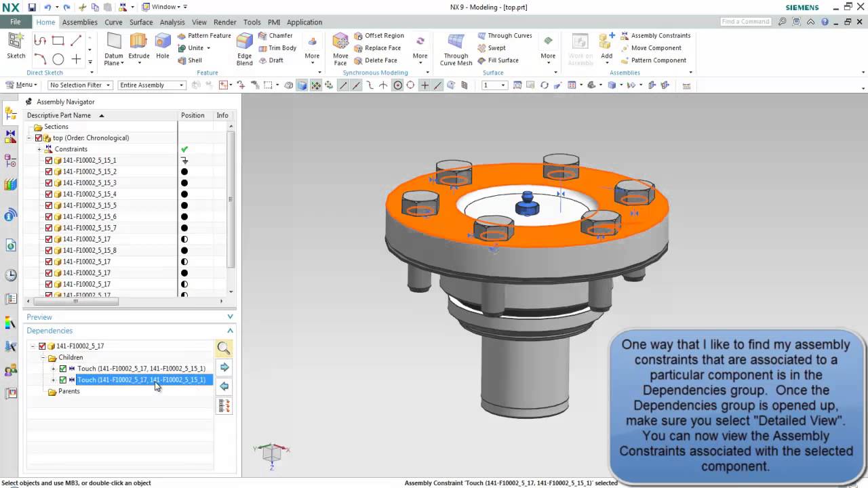The height and width of the screenshot is (488, 868).
Task: Uncheck the top assembly checkbox
Action: coord(39,138)
